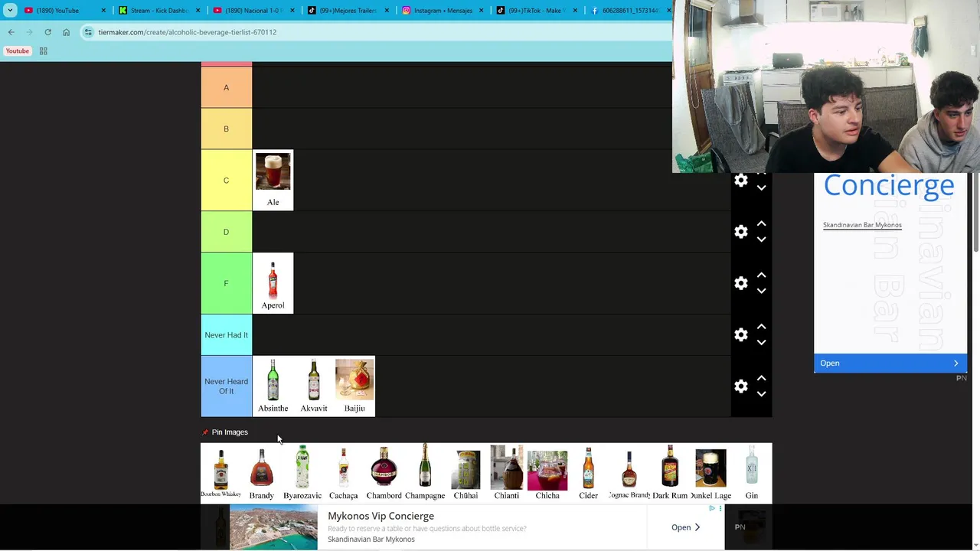
Task: Pick the Cider bottle image
Action: 588,473
